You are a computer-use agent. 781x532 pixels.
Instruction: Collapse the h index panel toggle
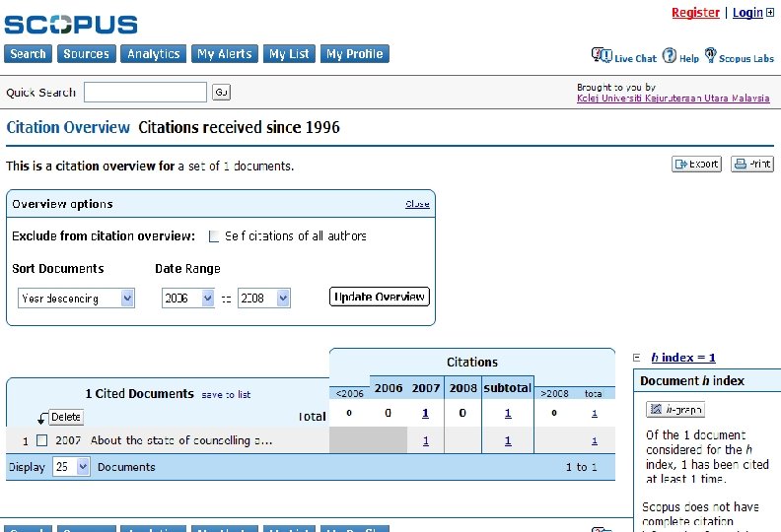pyautogui.click(x=637, y=358)
